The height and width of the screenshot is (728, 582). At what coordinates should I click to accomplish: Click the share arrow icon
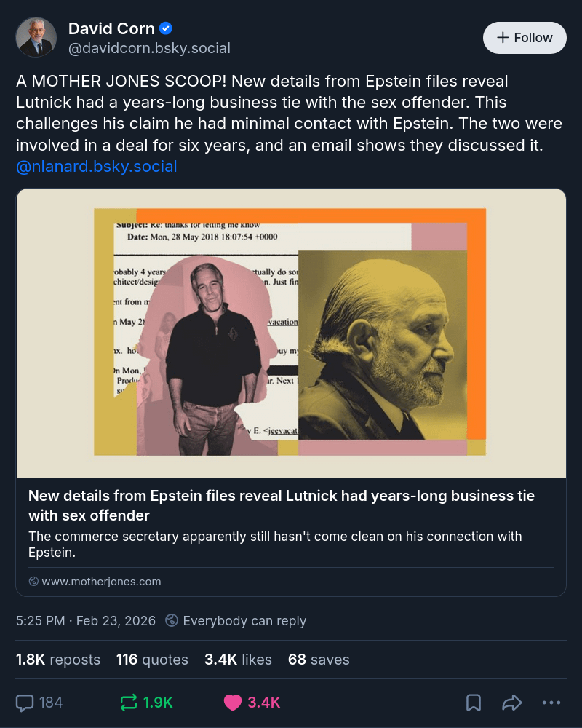(x=512, y=703)
